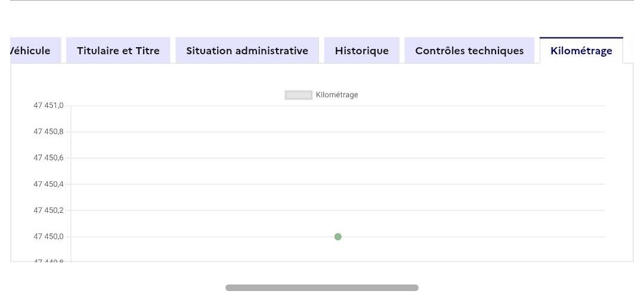The image size is (644, 300).
Task: Click the empty chart area above data point
Action: coord(338,173)
